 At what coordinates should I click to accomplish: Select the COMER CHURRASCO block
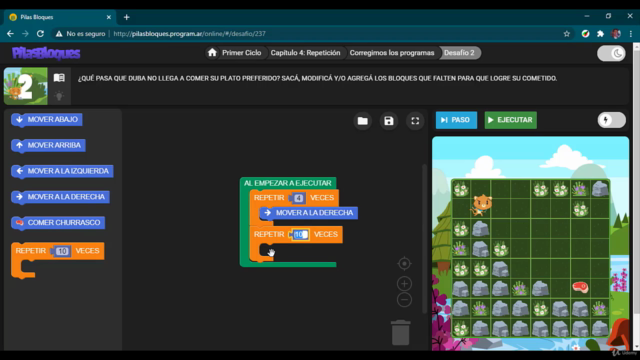[58, 222]
